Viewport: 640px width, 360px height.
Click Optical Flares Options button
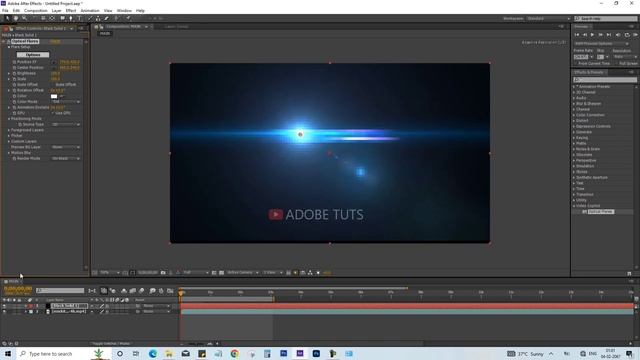33,55
